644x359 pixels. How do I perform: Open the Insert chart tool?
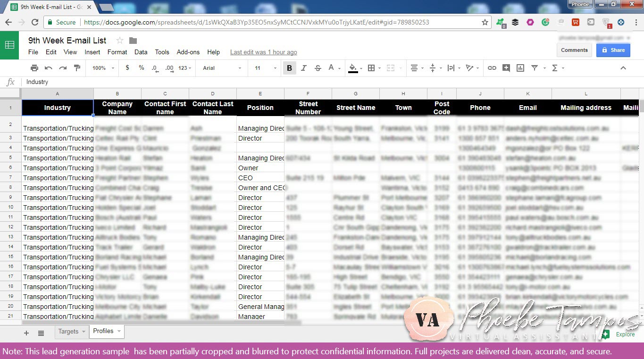click(520, 68)
